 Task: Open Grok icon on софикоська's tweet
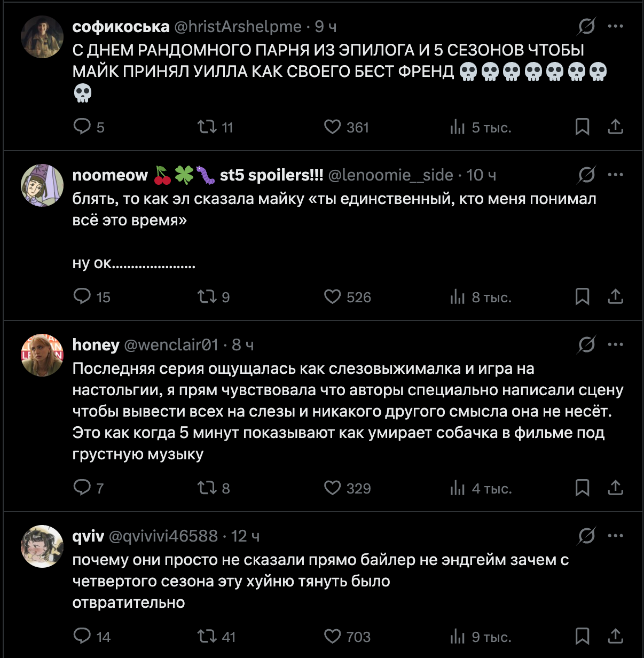point(587,26)
